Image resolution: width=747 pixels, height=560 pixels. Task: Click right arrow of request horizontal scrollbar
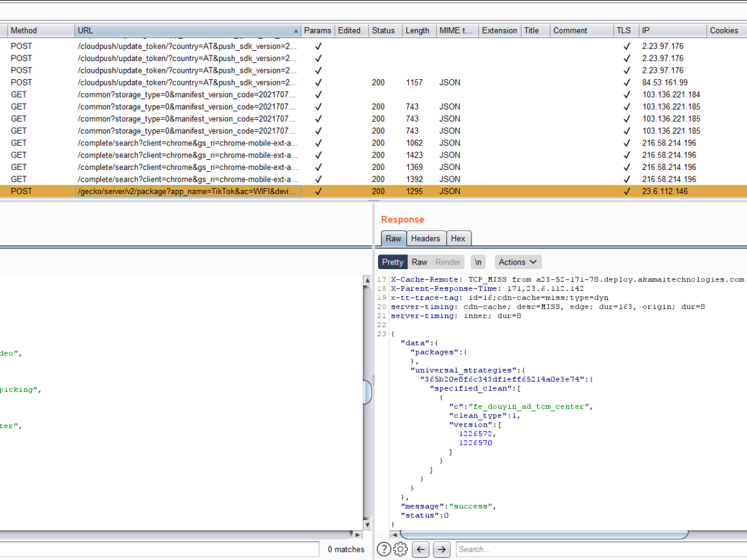point(358,535)
